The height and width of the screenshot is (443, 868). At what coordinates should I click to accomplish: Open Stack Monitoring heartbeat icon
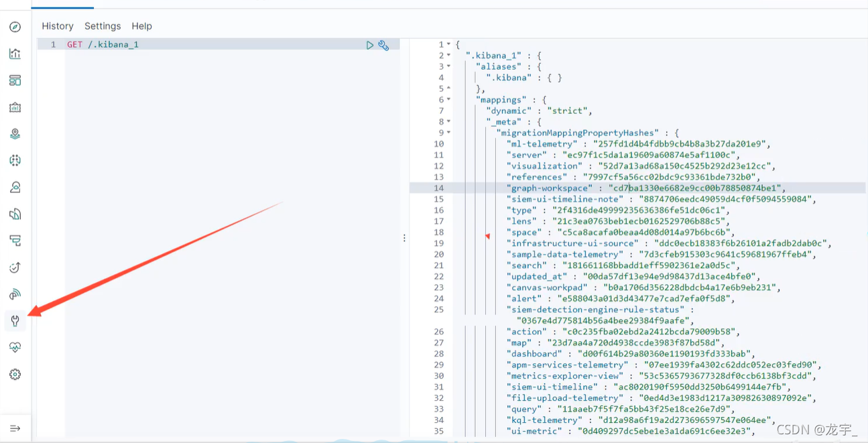pos(15,347)
